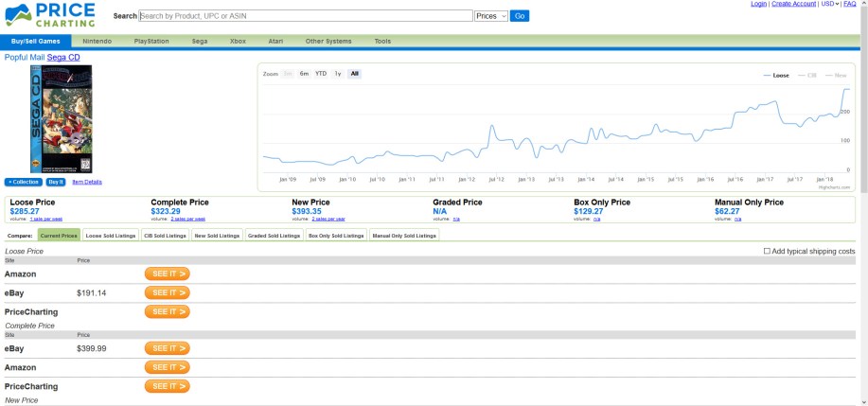Open the Item Details link
The width and height of the screenshot is (868, 406).
(x=87, y=182)
